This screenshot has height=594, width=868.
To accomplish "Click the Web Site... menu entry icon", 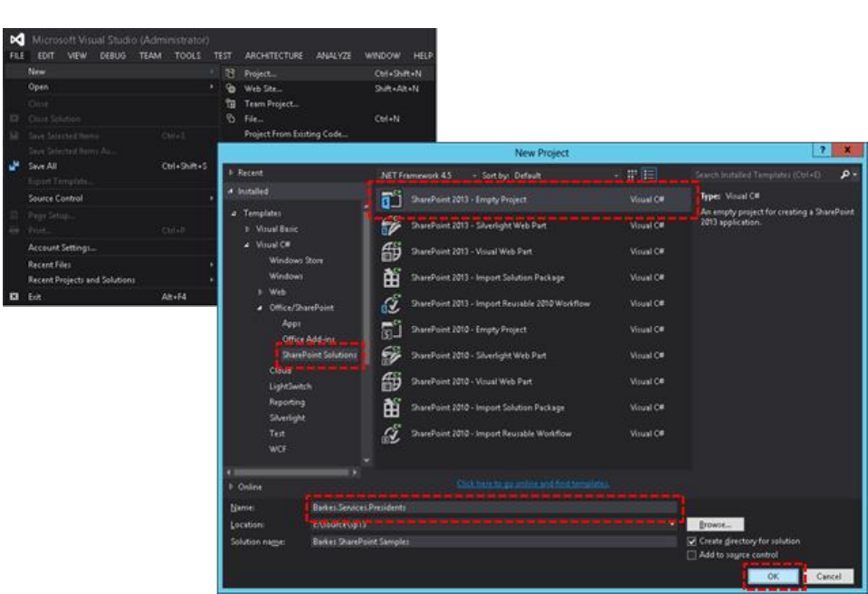I will tap(230, 89).
